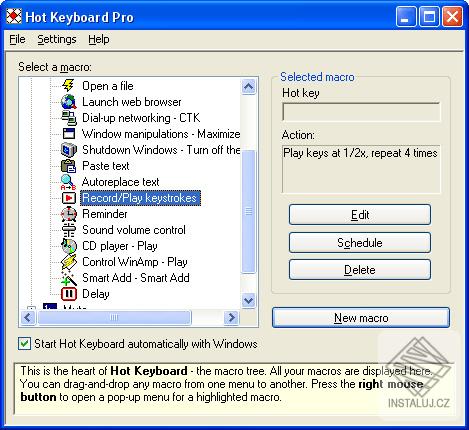Click the New macro button
Viewport: 469px width, 430px height.
(361, 317)
